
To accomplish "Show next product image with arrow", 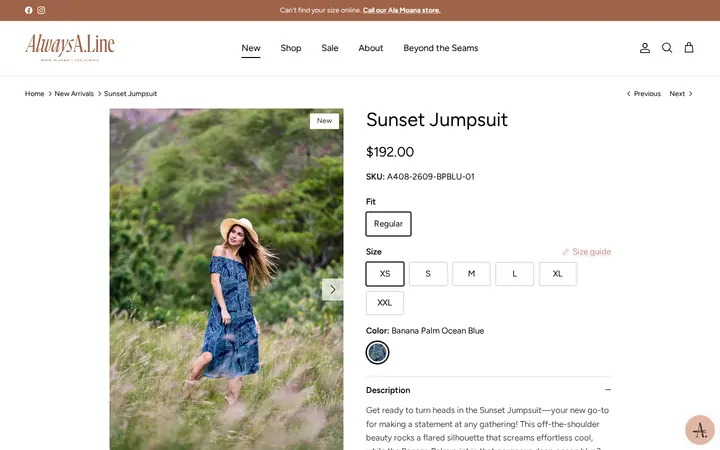I will pyautogui.click(x=332, y=290).
